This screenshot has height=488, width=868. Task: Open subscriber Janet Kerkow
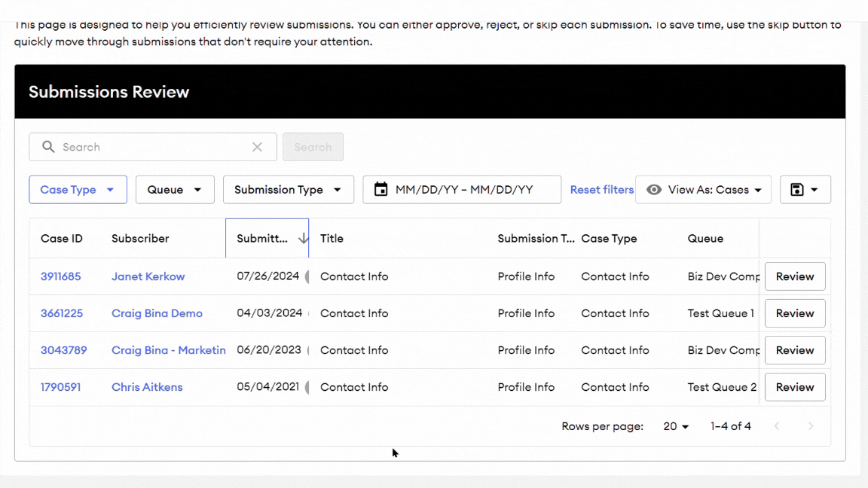(x=148, y=276)
